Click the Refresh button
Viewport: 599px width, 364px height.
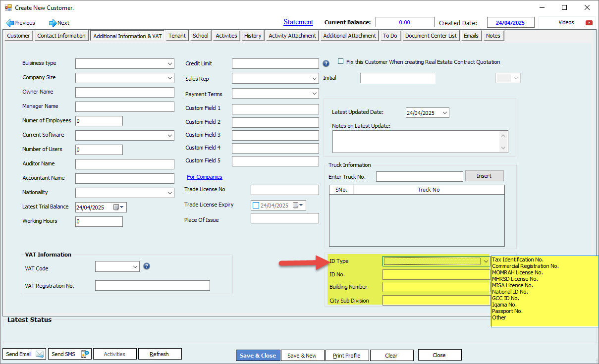(x=160, y=354)
